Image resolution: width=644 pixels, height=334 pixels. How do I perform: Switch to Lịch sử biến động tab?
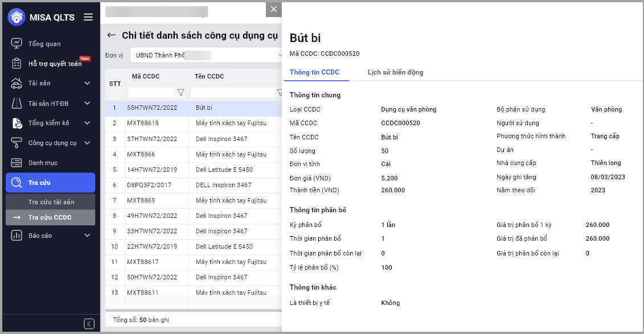(395, 72)
